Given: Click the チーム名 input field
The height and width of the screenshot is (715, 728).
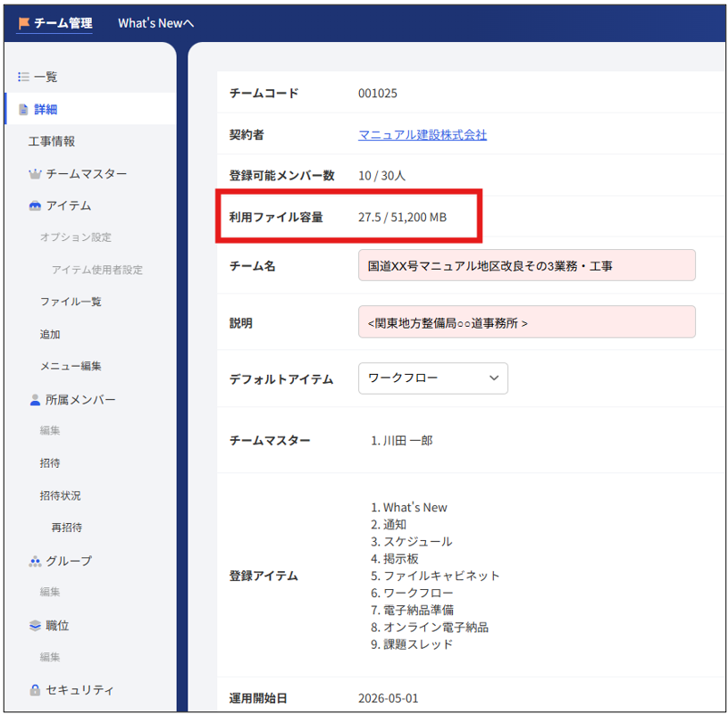Looking at the screenshot, I should coord(526,265).
